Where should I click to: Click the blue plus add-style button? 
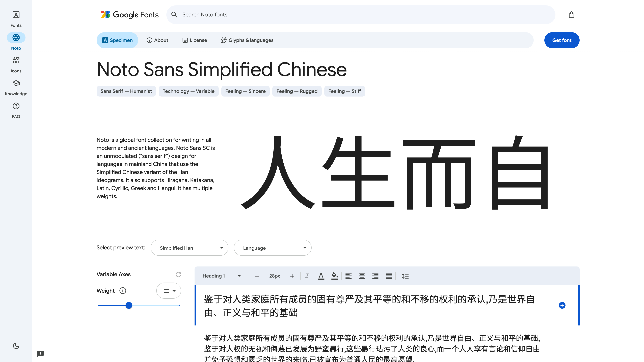tap(562, 305)
